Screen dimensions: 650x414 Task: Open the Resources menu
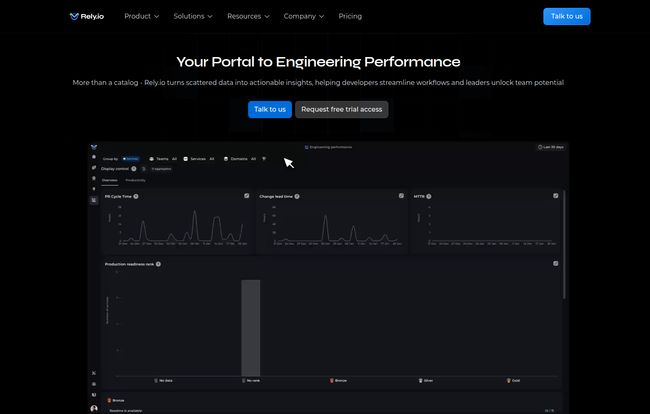click(248, 16)
